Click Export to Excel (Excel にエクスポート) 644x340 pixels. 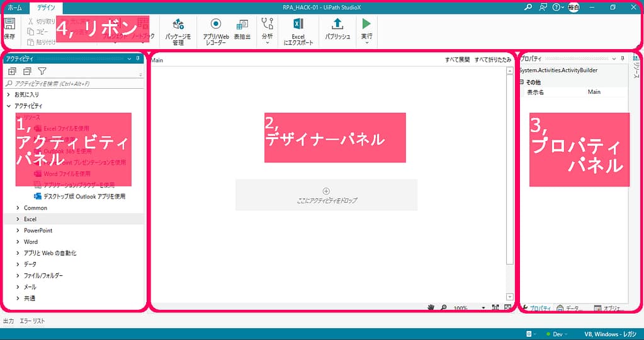click(x=298, y=25)
